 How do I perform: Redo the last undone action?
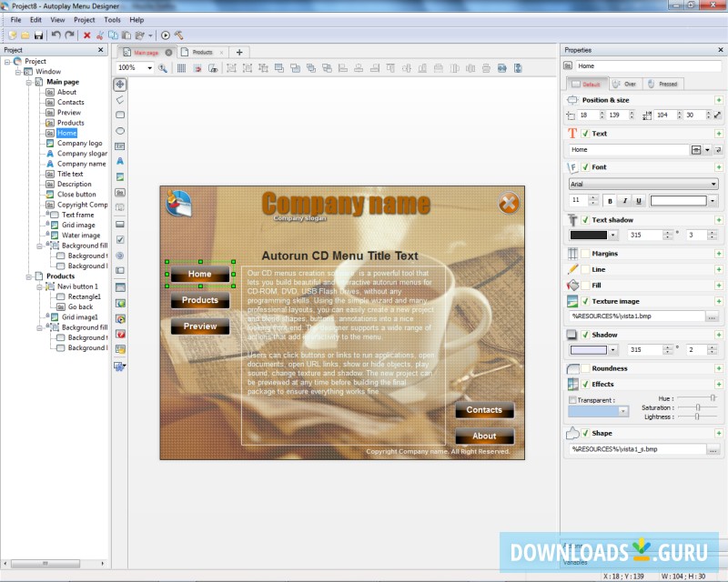(70, 35)
